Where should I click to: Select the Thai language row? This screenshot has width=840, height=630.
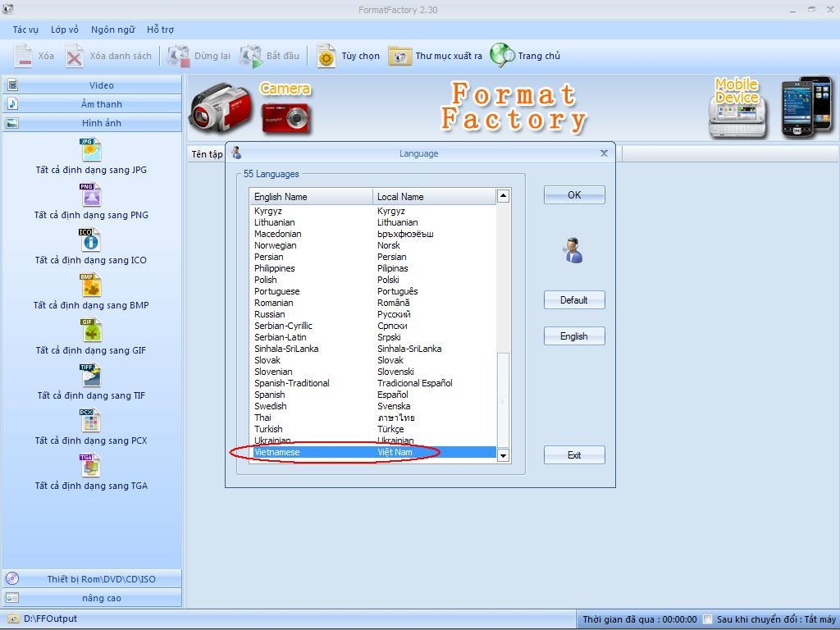tap(373, 418)
